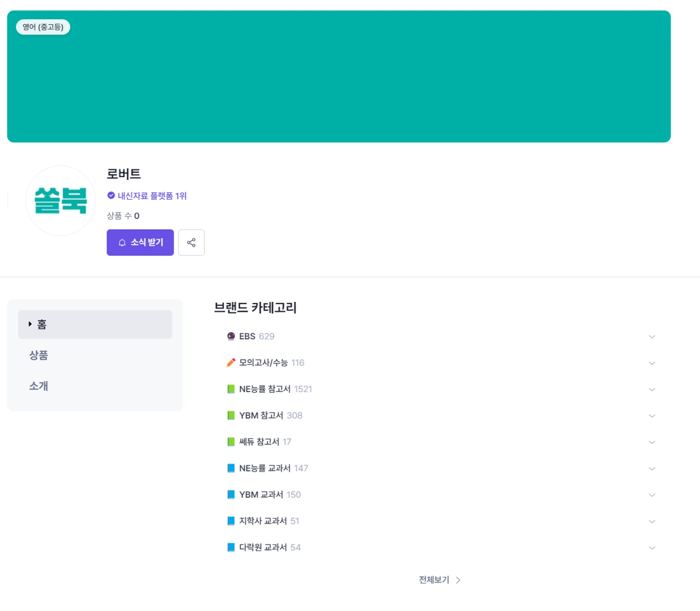The image size is (700, 611).
Task: Open the 상품 sidebar tab
Action: coord(39,355)
